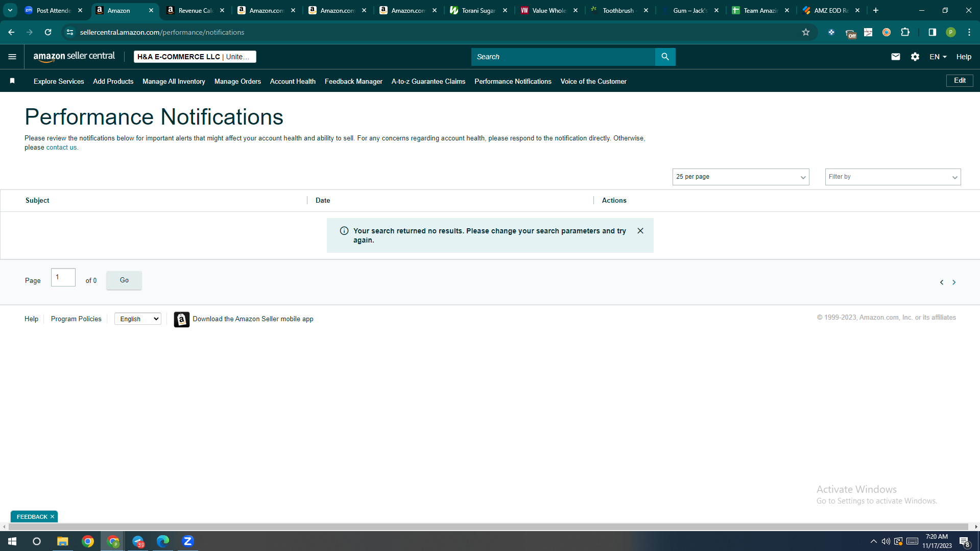The height and width of the screenshot is (551, 980).
Task: Bookmark this page with star icon
Action: pos(806,32)
